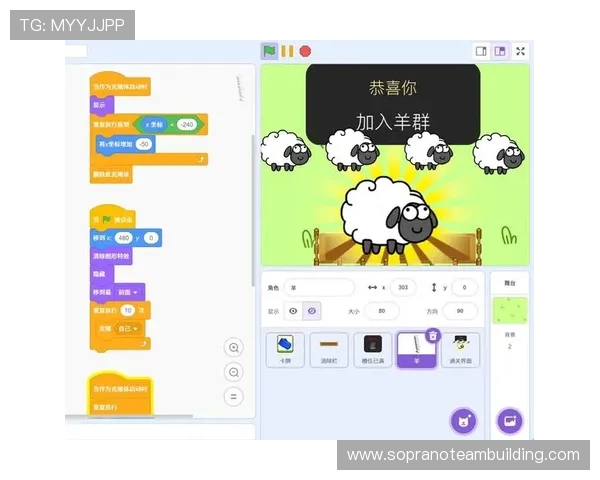Edit the sprite x value 303
The width and height of the screenshot is (600, 480).
(403, 287)
